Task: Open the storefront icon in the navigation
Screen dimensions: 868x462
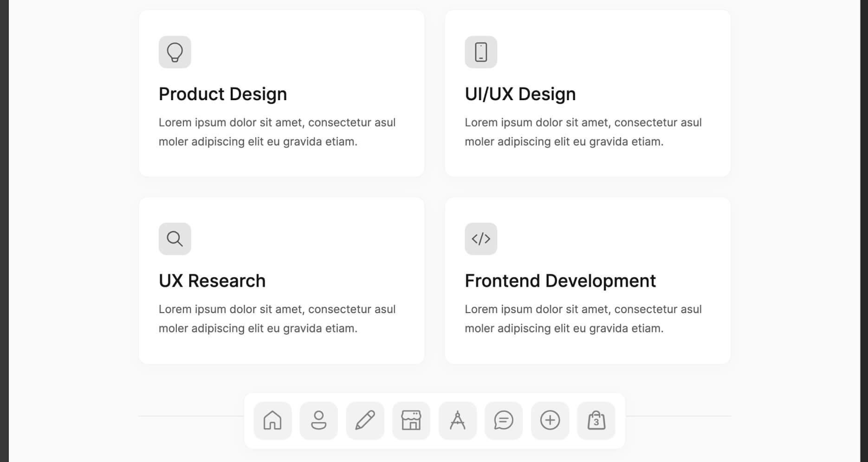Action: coord(411,420)
